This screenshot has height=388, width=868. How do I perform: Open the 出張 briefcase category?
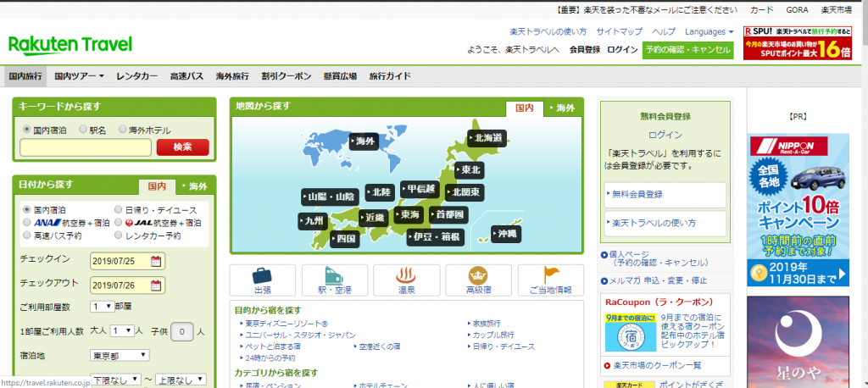[x=263, y=280]
